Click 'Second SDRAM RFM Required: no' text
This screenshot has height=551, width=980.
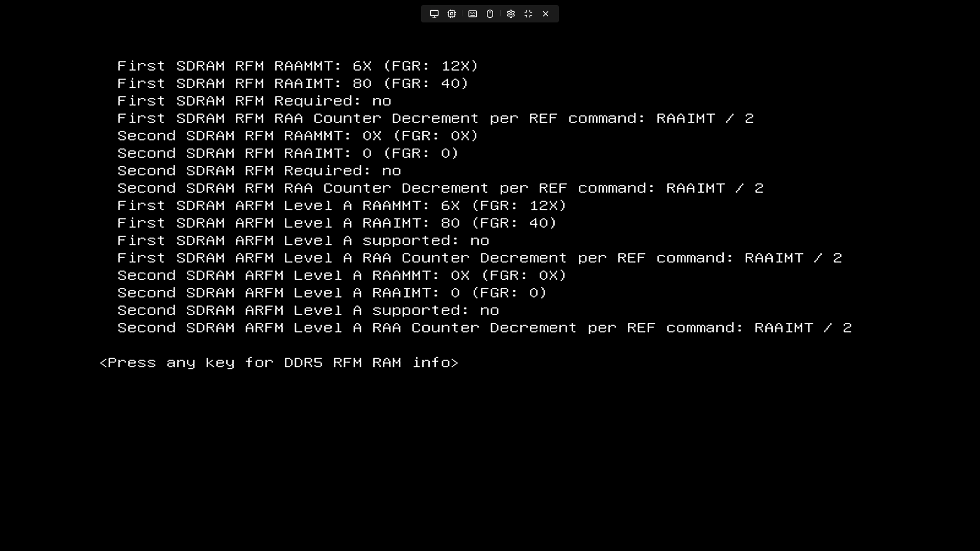click(x=259, y=171)
